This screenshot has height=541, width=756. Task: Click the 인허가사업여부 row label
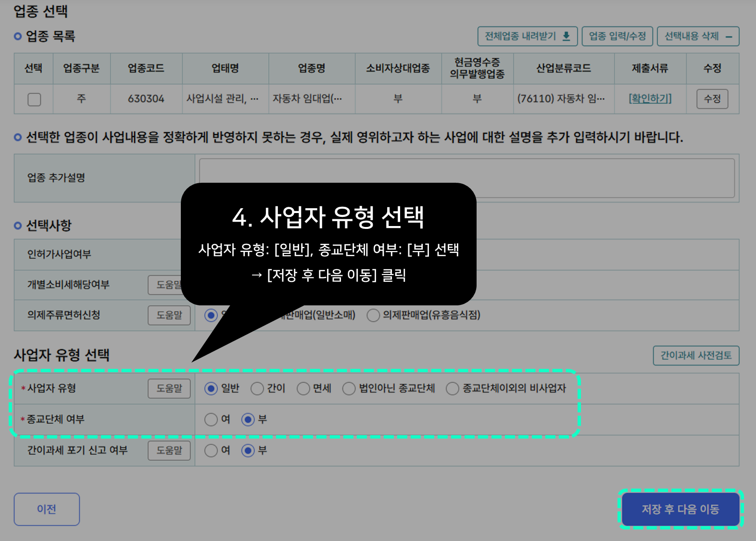point(59,254)
